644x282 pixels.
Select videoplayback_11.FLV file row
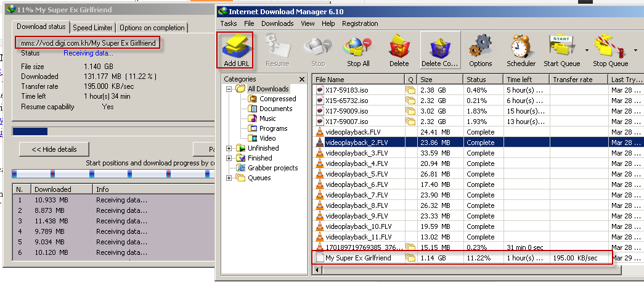[x=478, y=237]
